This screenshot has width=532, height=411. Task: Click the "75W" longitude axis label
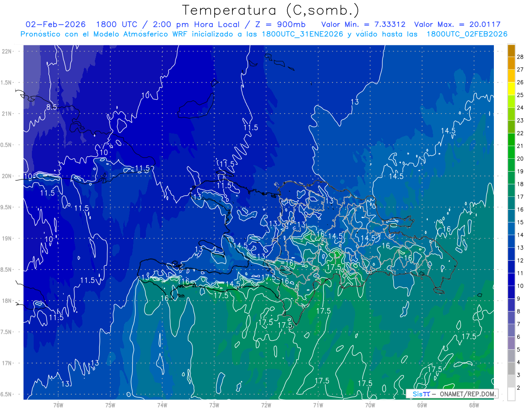pos(110,405)
